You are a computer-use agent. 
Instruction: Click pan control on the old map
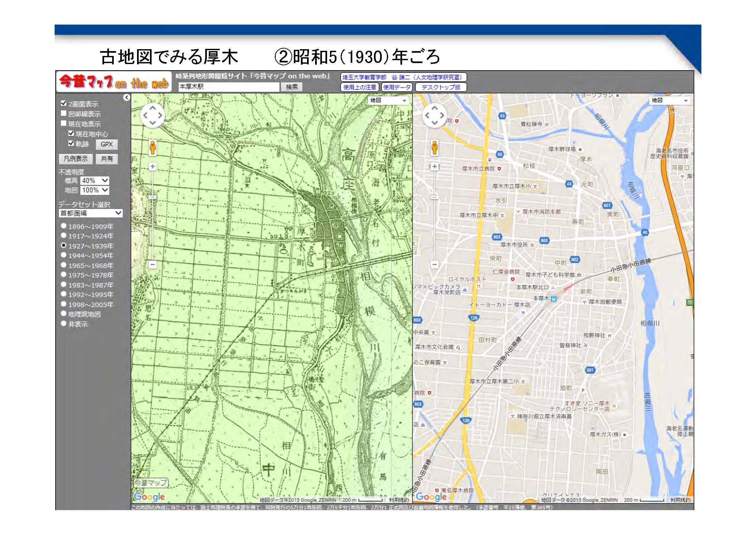(x=153, y=115)
